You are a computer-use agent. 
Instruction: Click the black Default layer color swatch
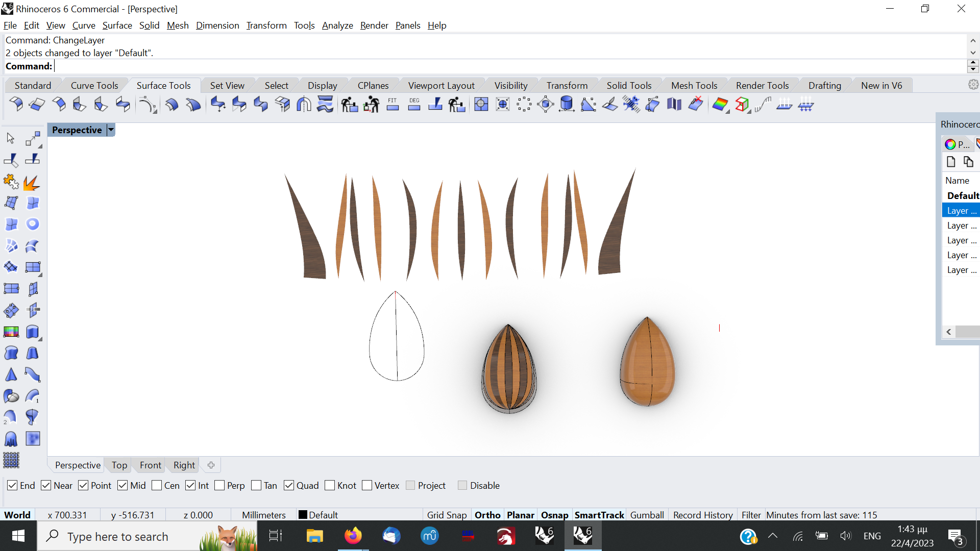coord(303,515)
